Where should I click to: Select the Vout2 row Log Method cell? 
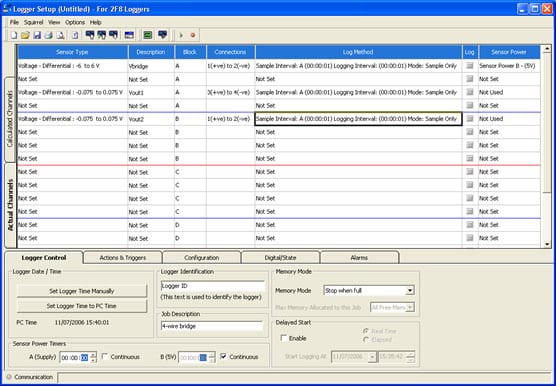pos(358,119)
